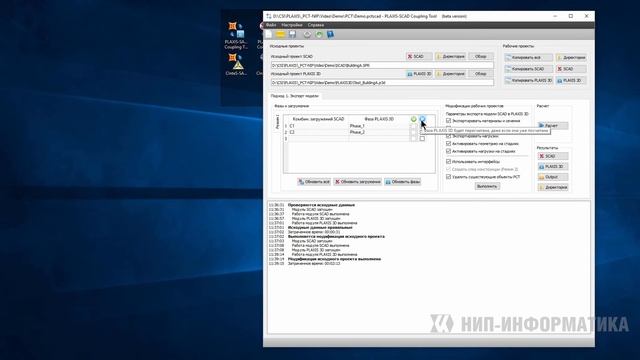Click log line Проверяются исходные данные

click(321, 205)
